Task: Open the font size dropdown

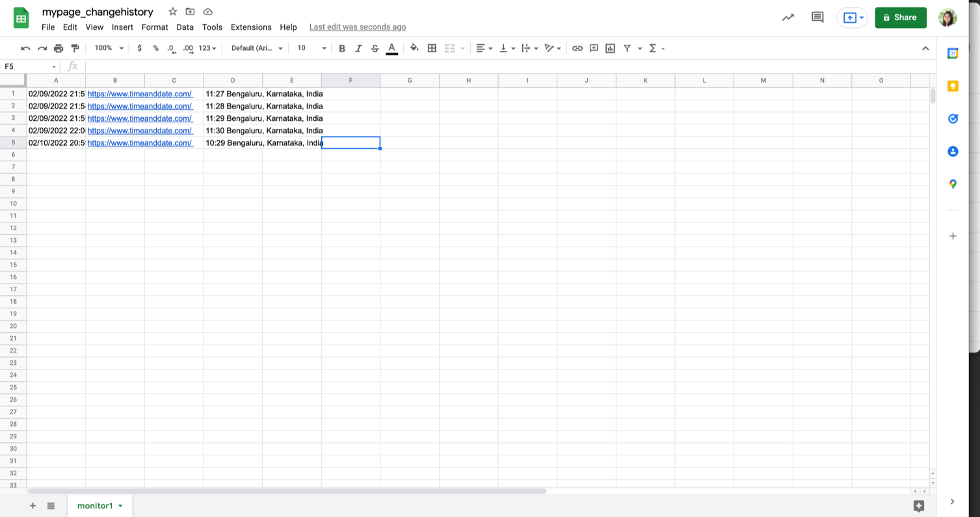Action: click(311, 48)
